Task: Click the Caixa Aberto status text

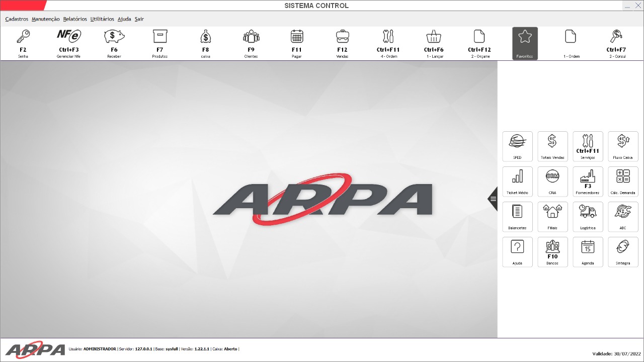Action: tap(225, 349)
